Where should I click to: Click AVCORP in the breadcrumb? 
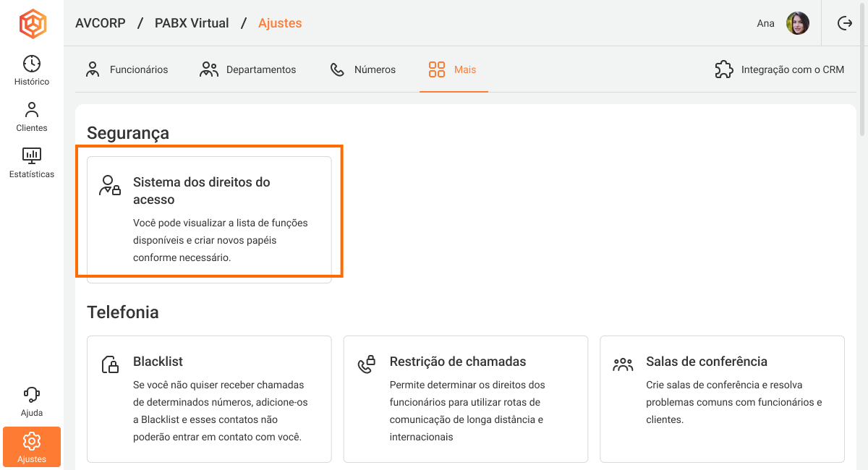pyautogui.click(x=101, y=23)
